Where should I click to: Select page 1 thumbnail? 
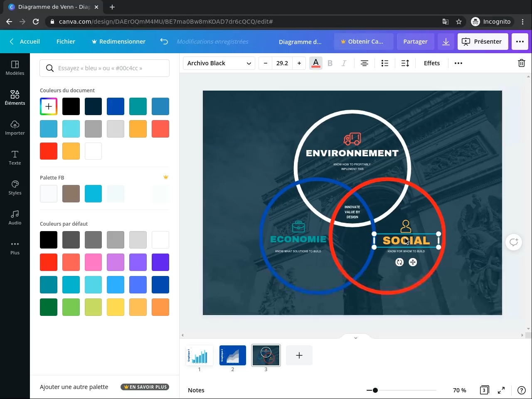pyautogui.click(x=199, y=355)
